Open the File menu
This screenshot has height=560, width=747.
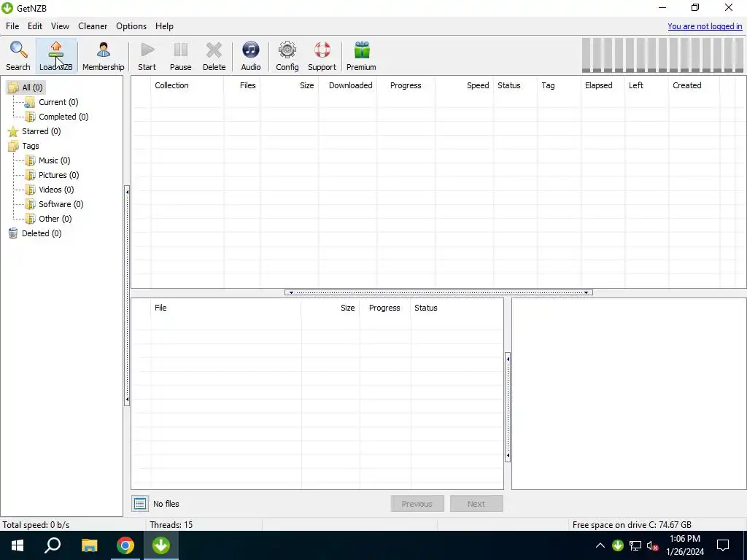12,26
